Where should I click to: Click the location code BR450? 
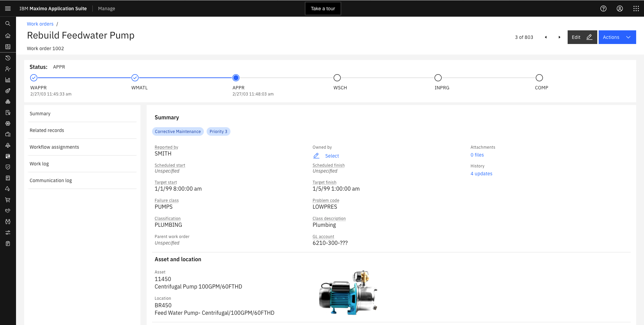coord(163,305)
